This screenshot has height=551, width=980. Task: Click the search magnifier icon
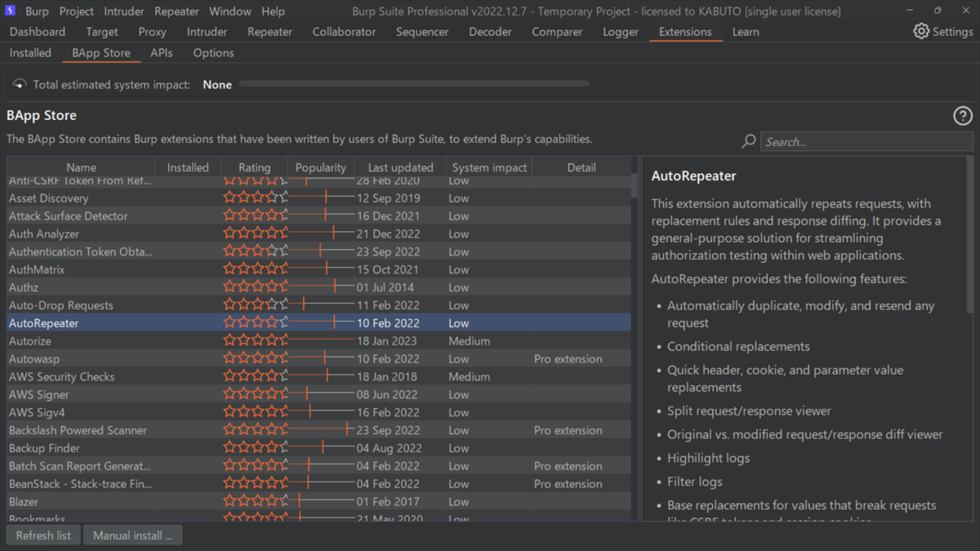(x=748, y=141)
